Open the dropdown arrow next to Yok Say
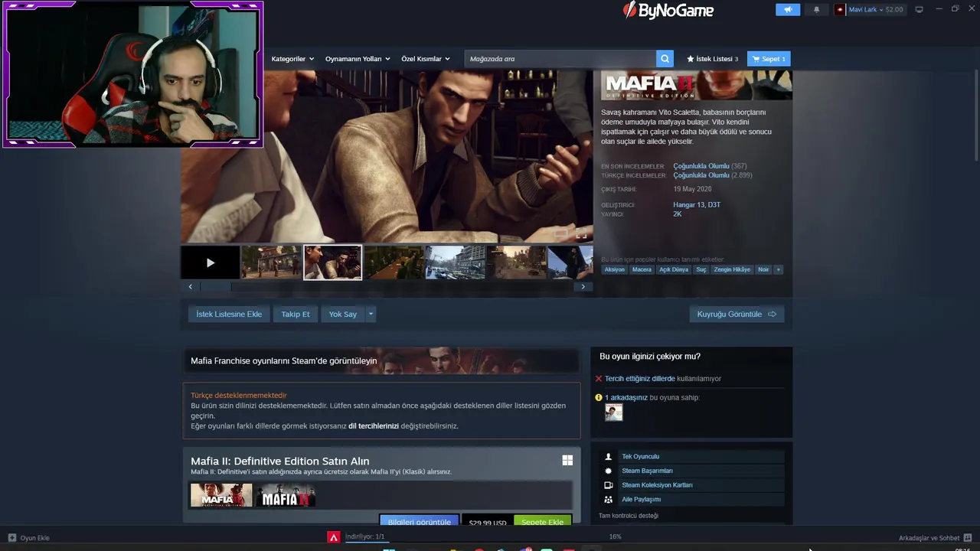 click(371, 314)
